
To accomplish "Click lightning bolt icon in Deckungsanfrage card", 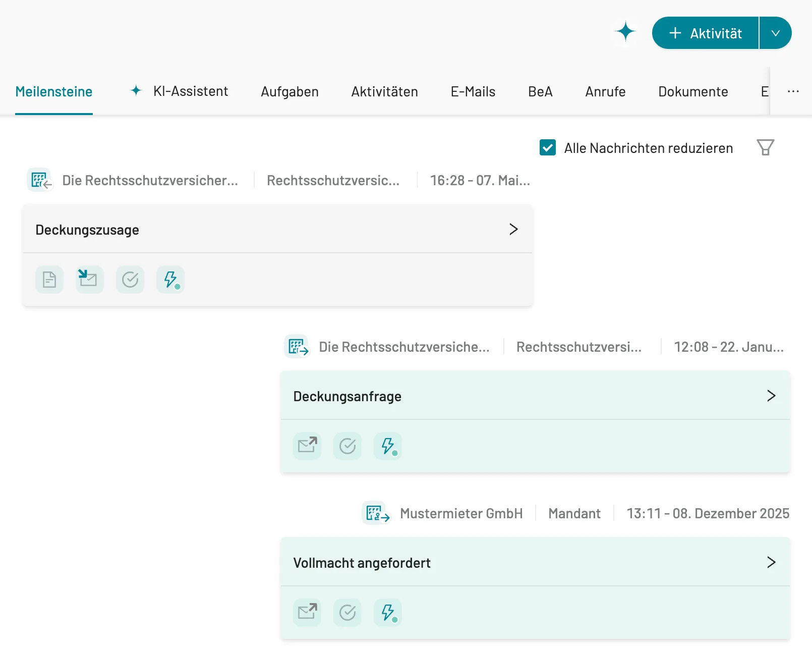I will point(388,446).
